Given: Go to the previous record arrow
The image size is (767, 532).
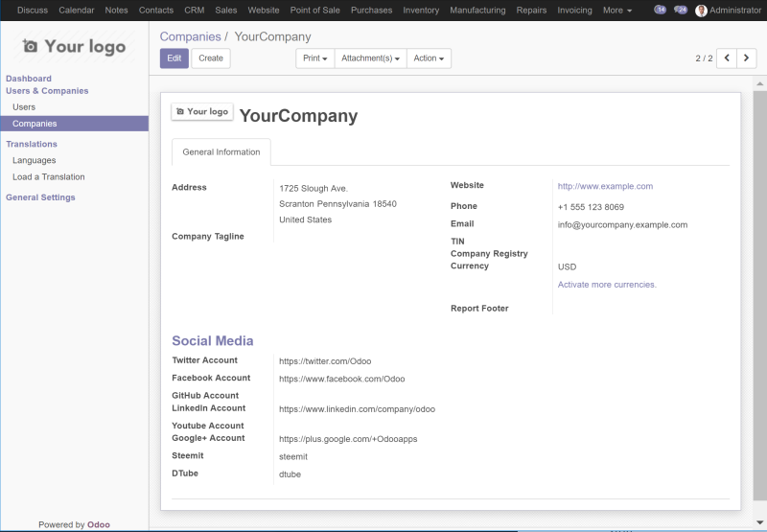Looking at the screenshot, I should (x=727, y=58).
